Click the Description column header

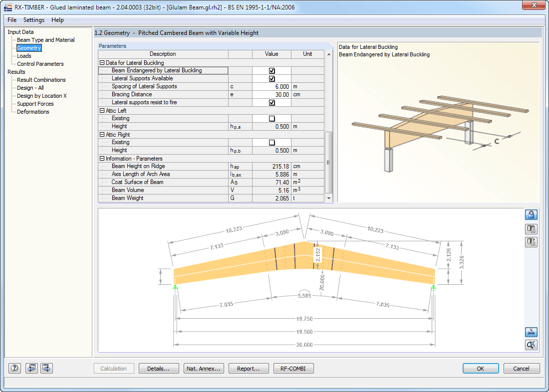pyautogui.click(x=163, y=54)
